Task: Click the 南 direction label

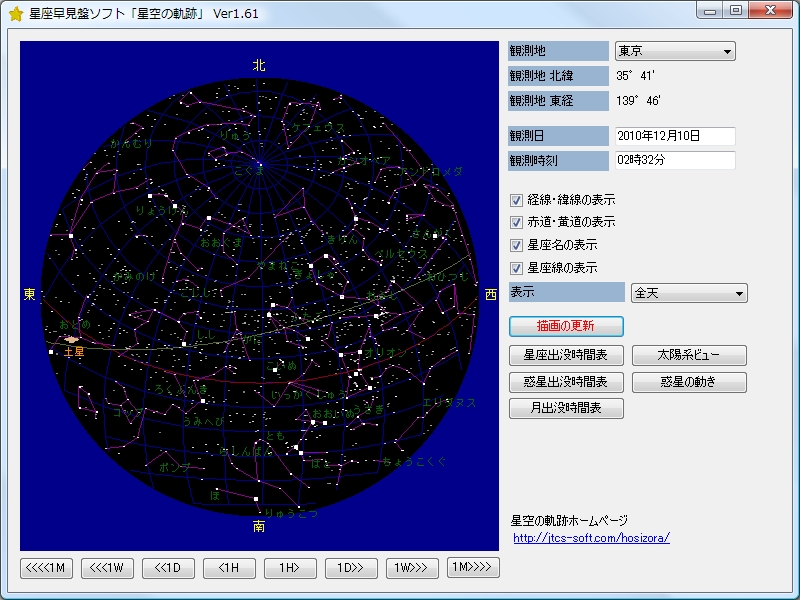Action: click(259, 527)
